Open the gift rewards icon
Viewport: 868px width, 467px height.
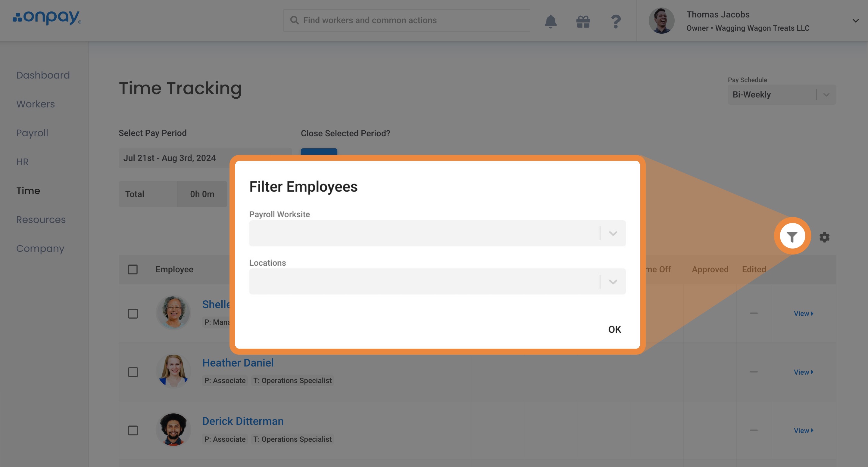(583, 22)
